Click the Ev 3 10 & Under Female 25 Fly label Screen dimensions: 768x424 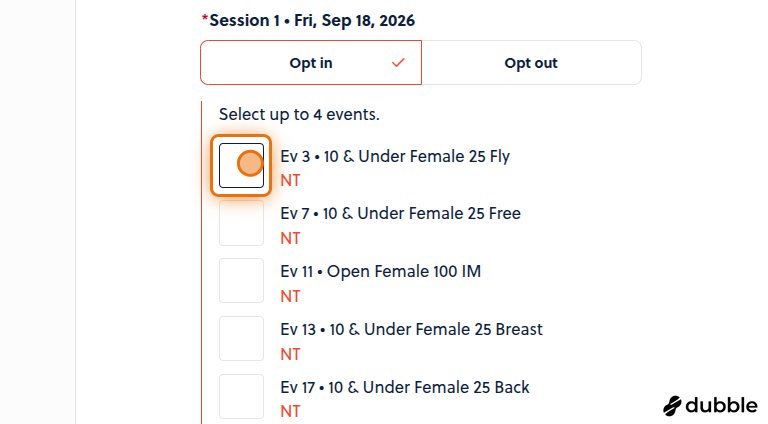[x=395, y=156]
